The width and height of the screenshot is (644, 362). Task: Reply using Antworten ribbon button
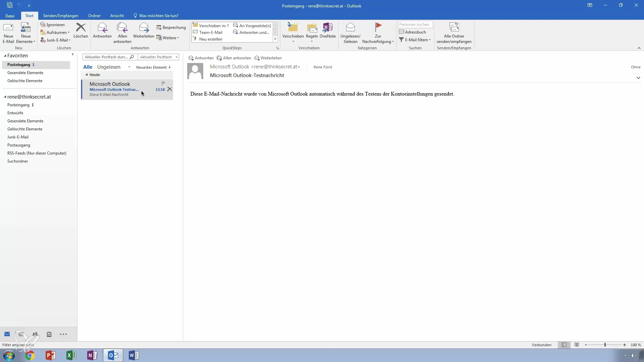102,31
